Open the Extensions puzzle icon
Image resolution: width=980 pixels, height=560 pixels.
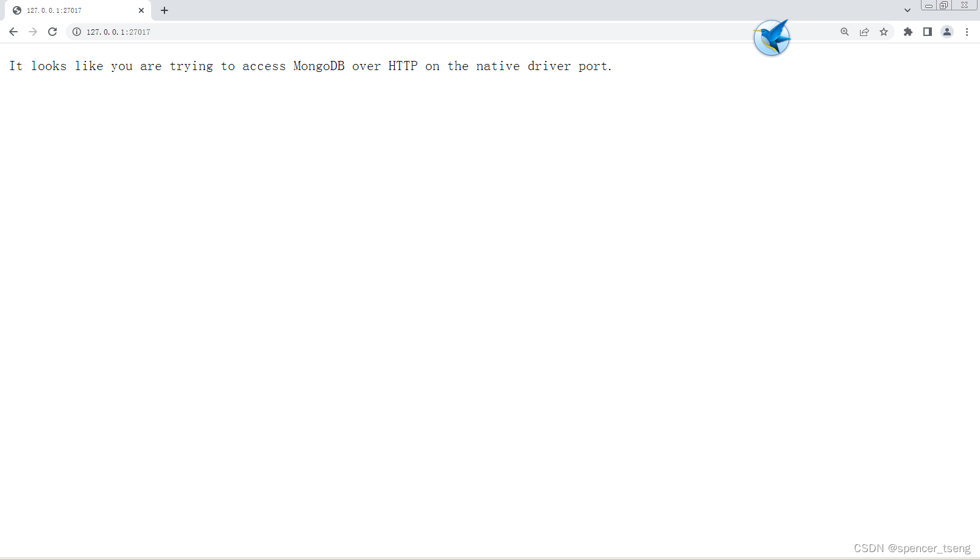[908, 32]
